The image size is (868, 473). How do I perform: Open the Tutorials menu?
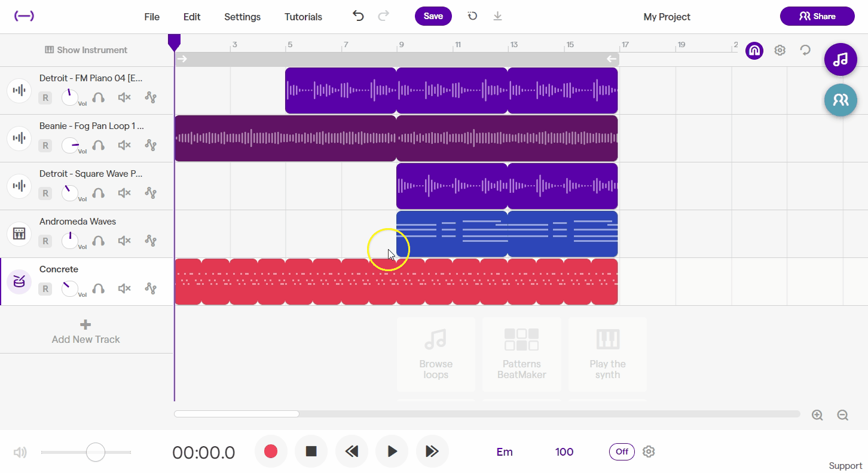coord(303,17)
